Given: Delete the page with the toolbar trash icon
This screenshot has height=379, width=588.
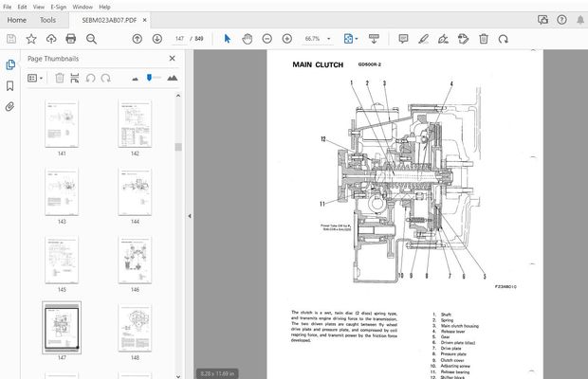Looking at the screenshot, I should pos(484,39).
